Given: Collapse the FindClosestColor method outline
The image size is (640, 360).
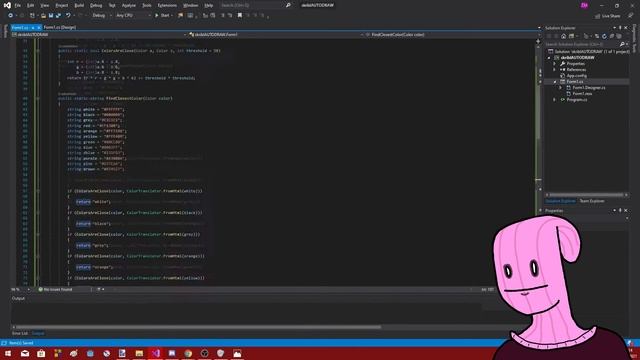Looking at the screenshot, I should tap(38, 98).
